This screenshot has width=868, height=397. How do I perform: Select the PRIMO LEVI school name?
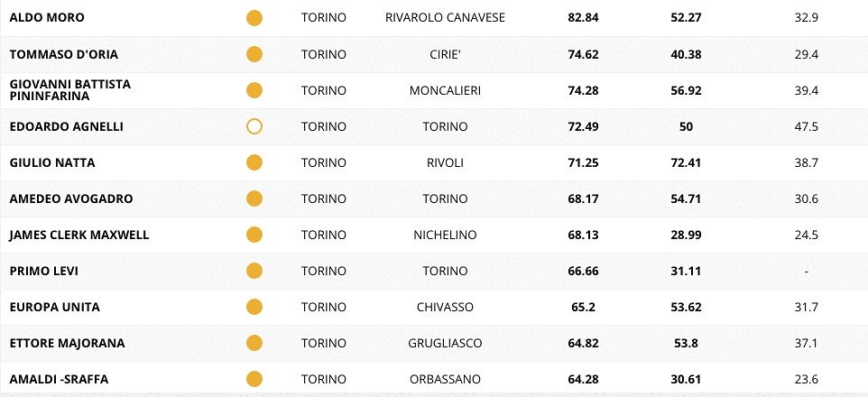tap(44, 271)
